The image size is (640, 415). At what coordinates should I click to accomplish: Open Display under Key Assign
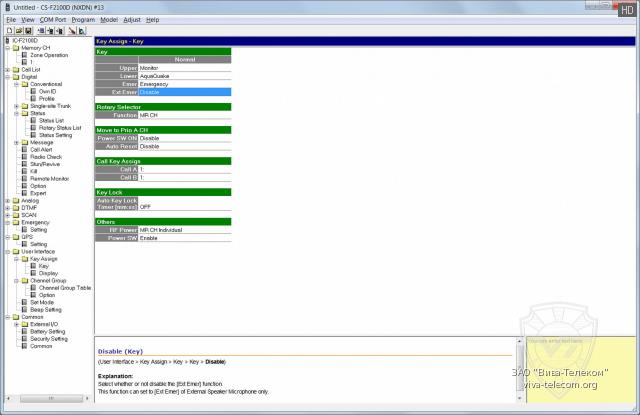(48, 273)
